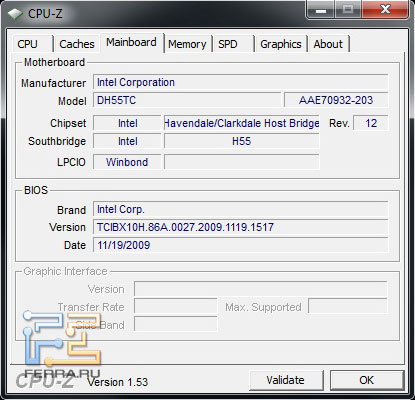Select the Havendale/Clarkdale Host Bridge field
This screenshot has width=415, height=400.
point(242,123)
